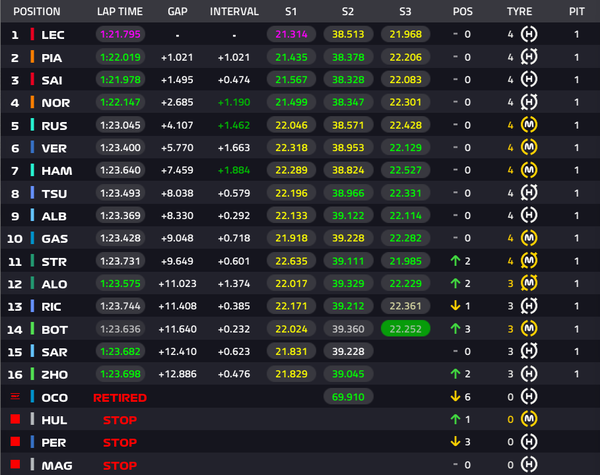This screenshot has width=600, height=475.
Task: Select LEC's purple lap time 1:21.795
Action: pyautogui.click(x=120, y=34)
